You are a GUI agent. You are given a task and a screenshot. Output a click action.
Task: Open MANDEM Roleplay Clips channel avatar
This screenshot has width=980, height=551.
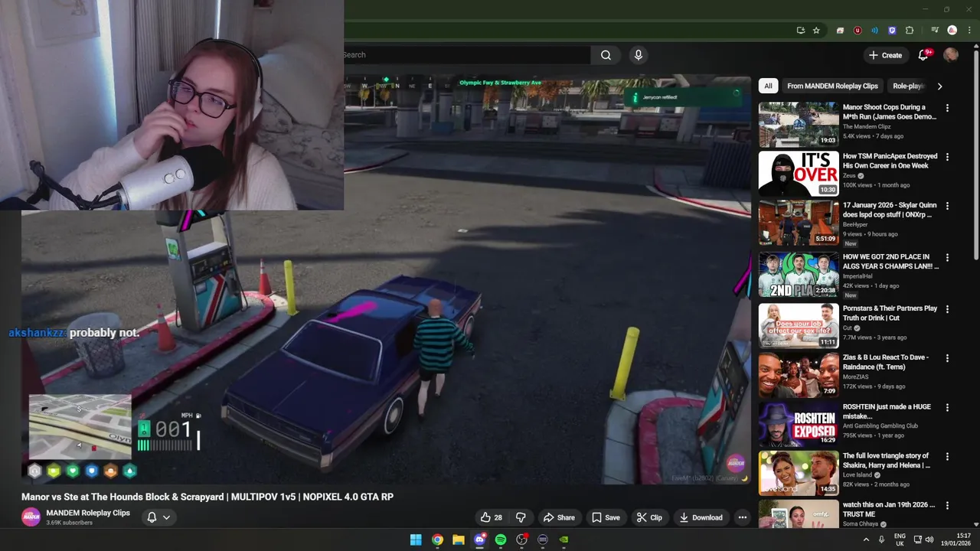(31, 517)
